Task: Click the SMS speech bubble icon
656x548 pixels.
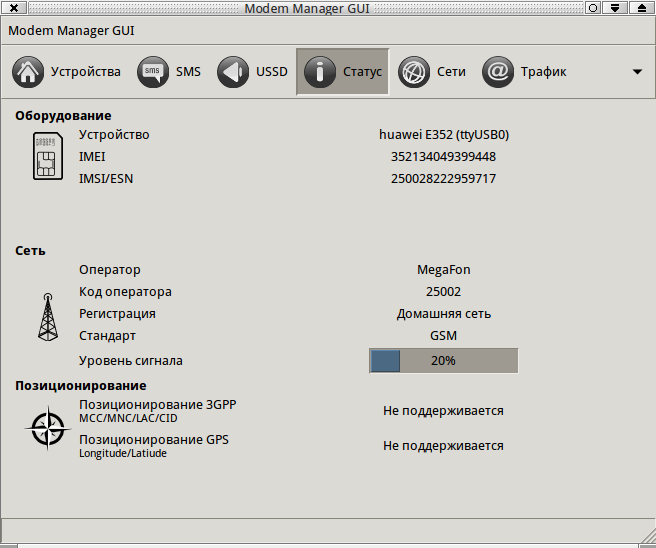Action: [152, 72]
